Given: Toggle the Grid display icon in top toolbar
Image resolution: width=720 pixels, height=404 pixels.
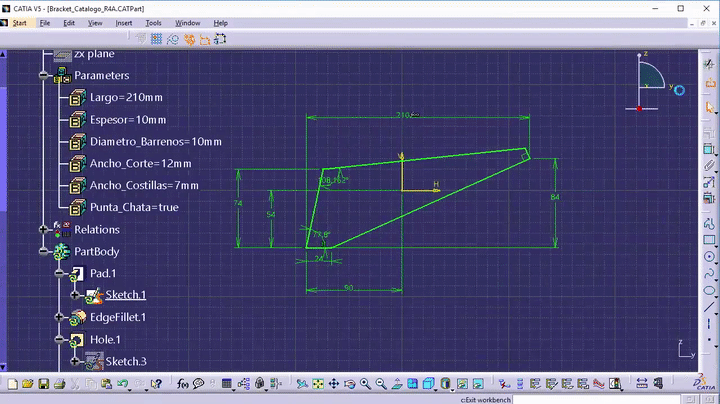Looking at the screenshot, I should 157,39.
